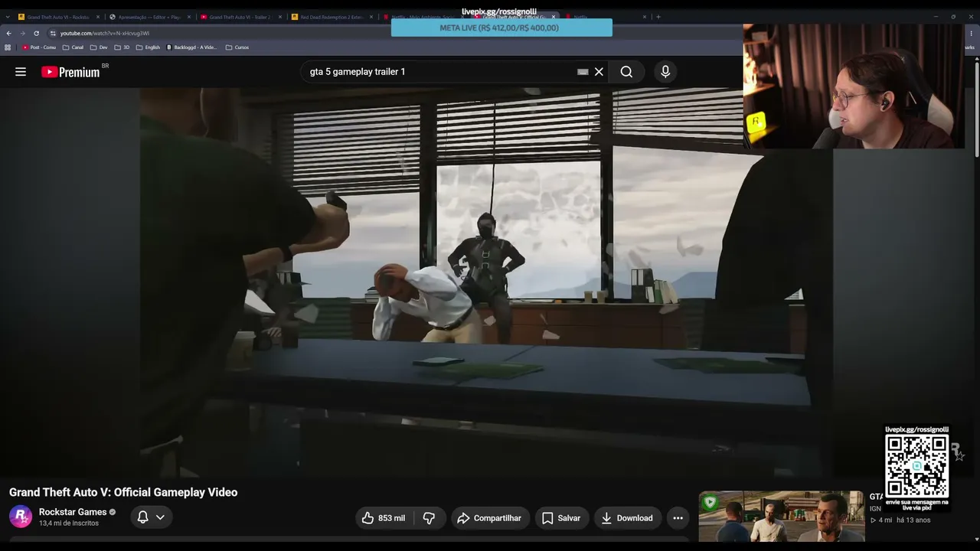980x551 pixels.
Task: Submit search with magnifying glass button
Action: coord(626,71)
